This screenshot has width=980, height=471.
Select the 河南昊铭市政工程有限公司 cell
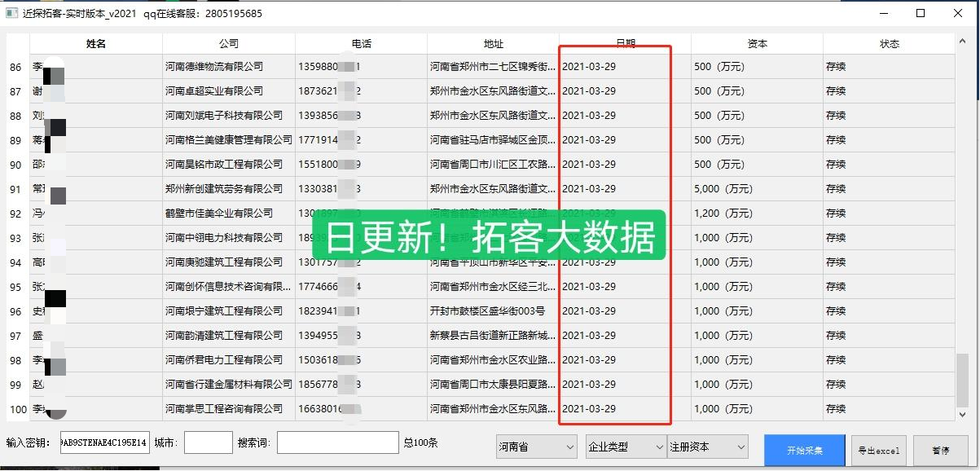(x=229, y=165)
